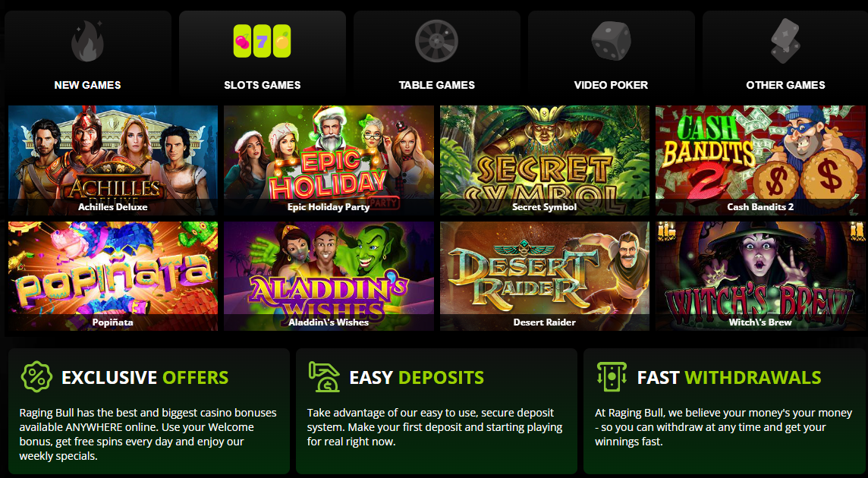Open the Popiñata game thumbnail

point(113,276)
